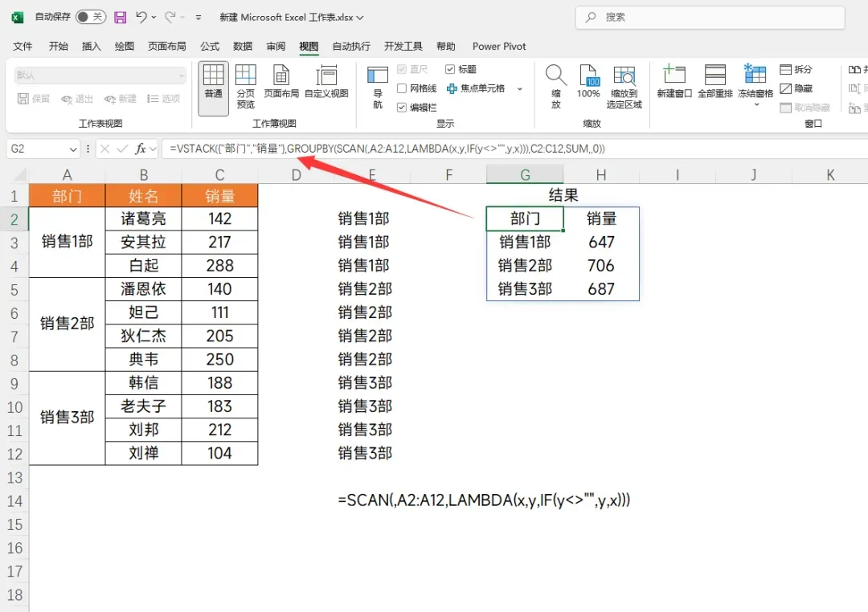
Task: Click in the search (搜索) box
Action: 710,17
